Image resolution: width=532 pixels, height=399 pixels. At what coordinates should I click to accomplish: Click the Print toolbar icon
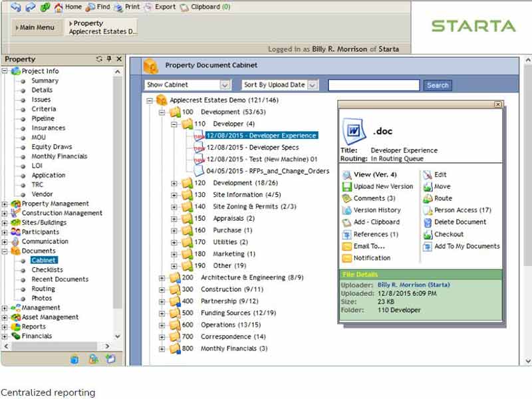pyautogui.click(x=118, y=7)
